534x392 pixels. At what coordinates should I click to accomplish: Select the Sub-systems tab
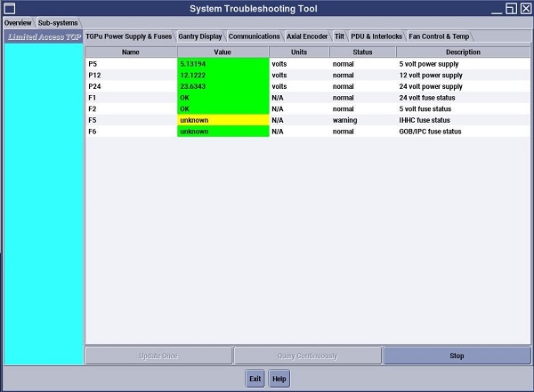(58, 22)
